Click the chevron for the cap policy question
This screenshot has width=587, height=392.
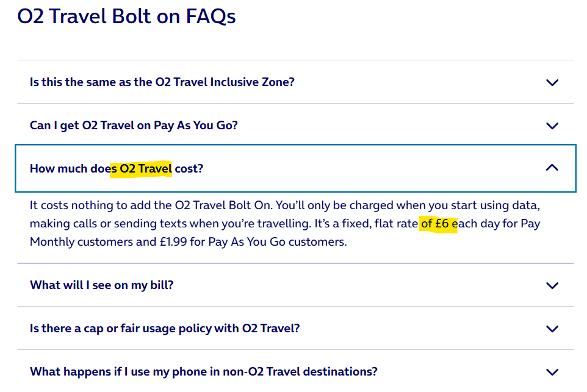(x=552, y=328)
